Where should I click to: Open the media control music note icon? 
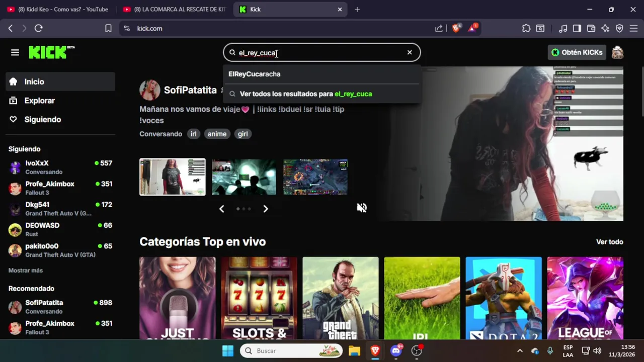click(x=563, y=29)
